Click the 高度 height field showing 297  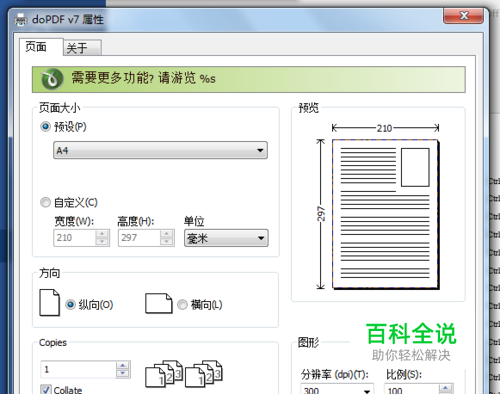pos(139,238)
